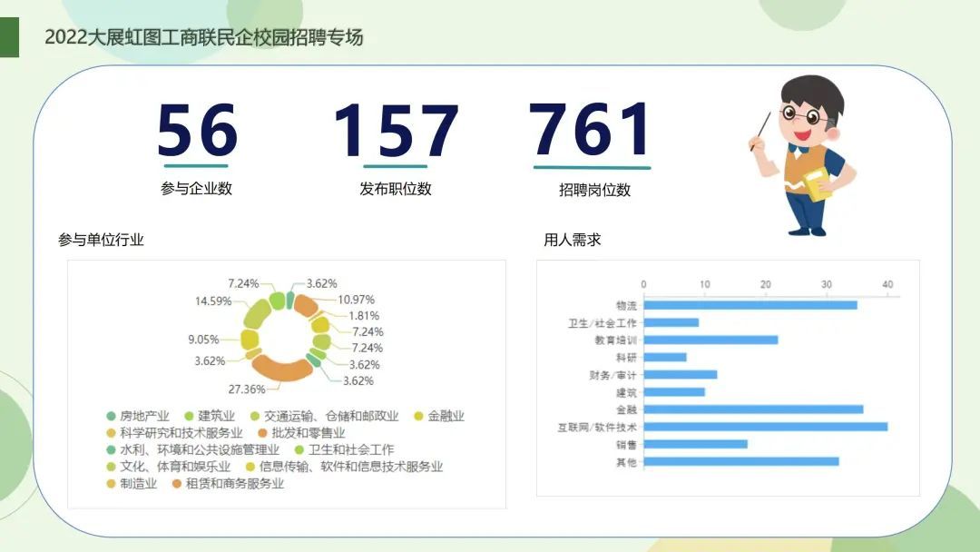Click the 27.36% donut chart label
The image size is (980, 552).
pos(246,389)
